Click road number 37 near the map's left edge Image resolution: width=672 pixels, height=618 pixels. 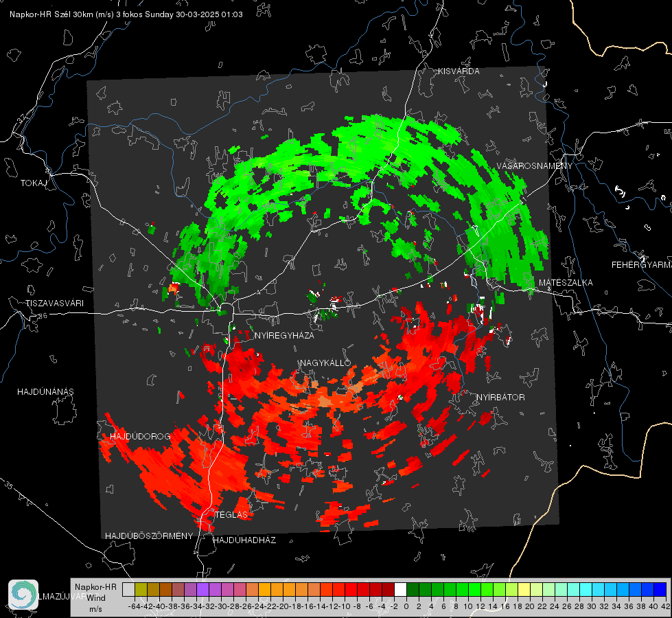tap(22, 118)
